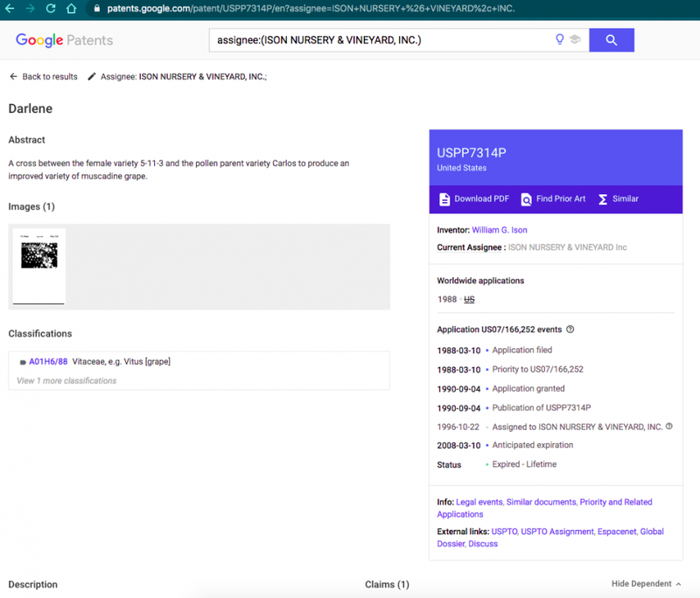This screenshot has height=598, width=700.
Task: Click the blue magnifier search button
Action: (x=611, y=40)
